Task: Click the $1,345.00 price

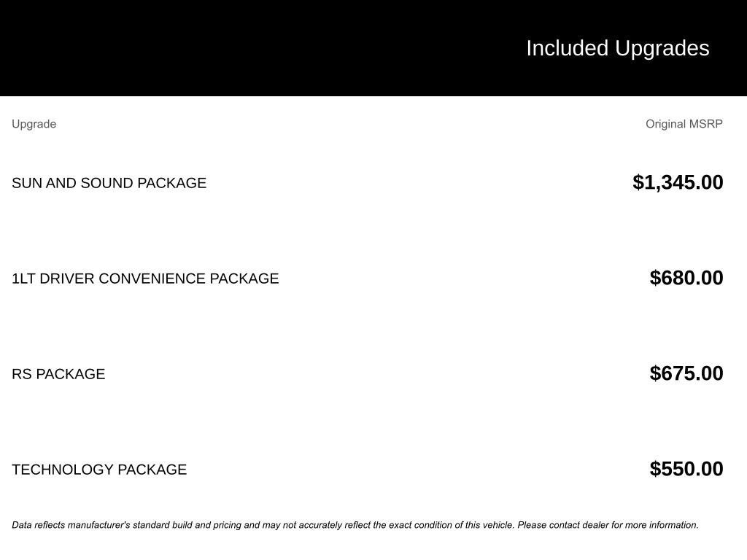Action: point(678,182)
